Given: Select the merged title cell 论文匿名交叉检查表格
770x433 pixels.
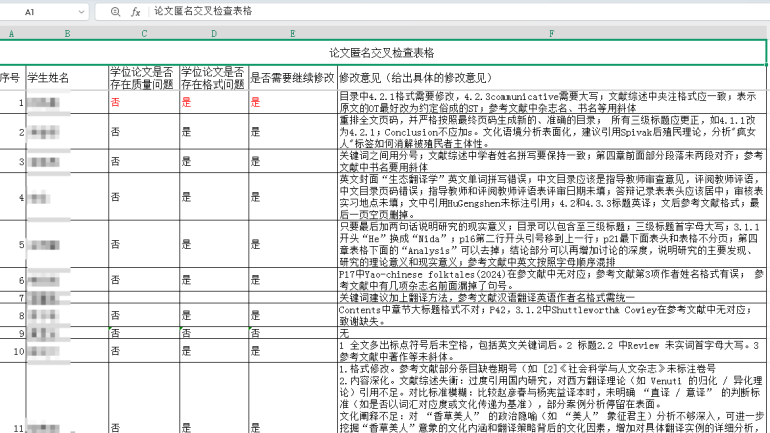Looking at the screenshot, I should coord(383,52).
